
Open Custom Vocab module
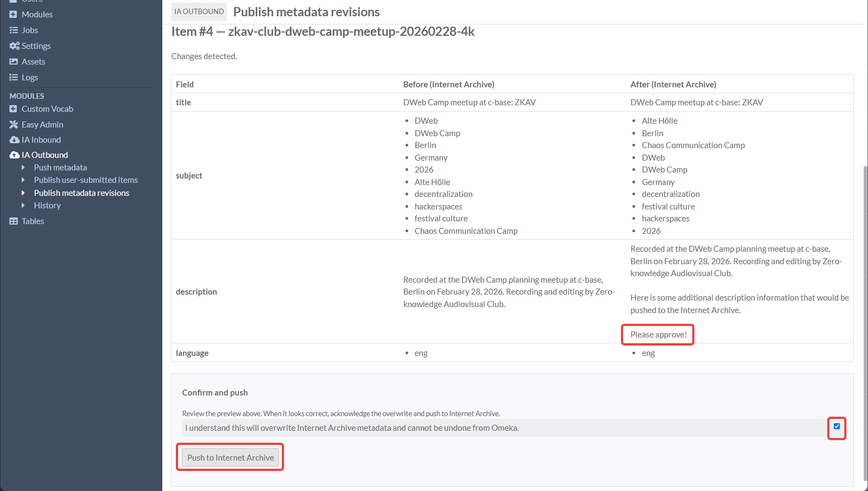pyautogui.click(x=47, y=109)
